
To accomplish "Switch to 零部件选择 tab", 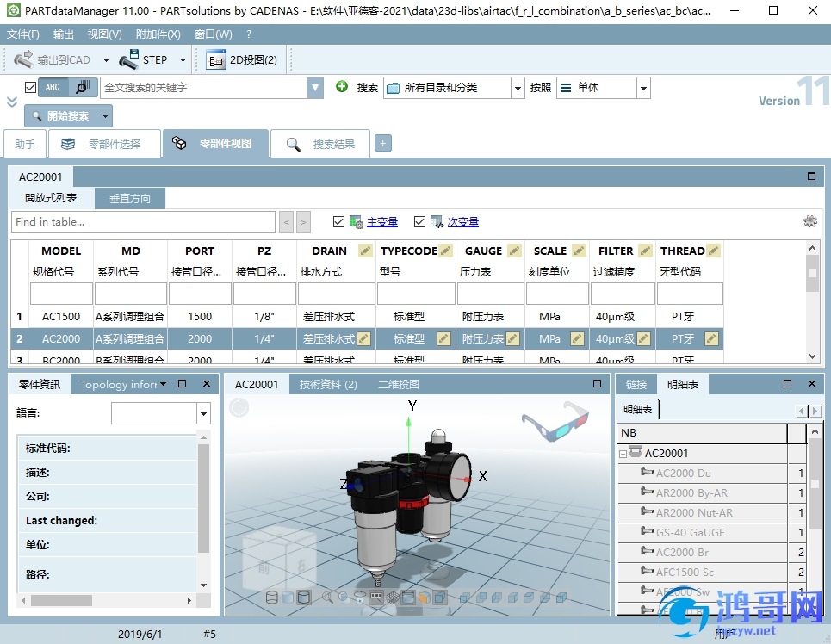I will tap(104, 144).
